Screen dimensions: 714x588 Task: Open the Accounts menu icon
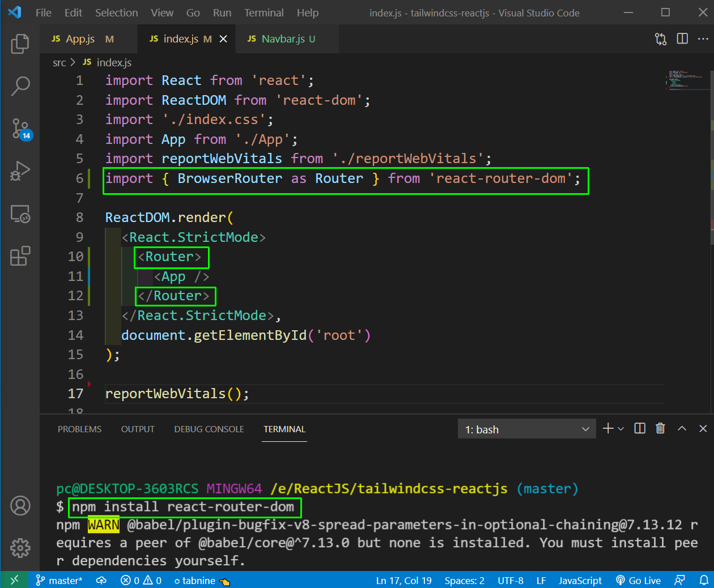click(x=20, y=506)
